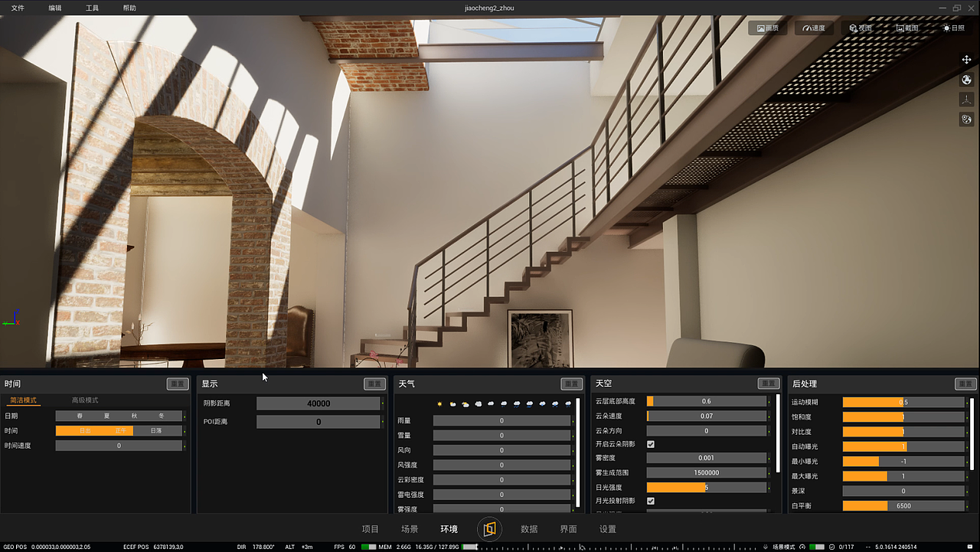Set the season to 冬
The width and height of the screenshot is (980, 552).
tap(161, 416)
